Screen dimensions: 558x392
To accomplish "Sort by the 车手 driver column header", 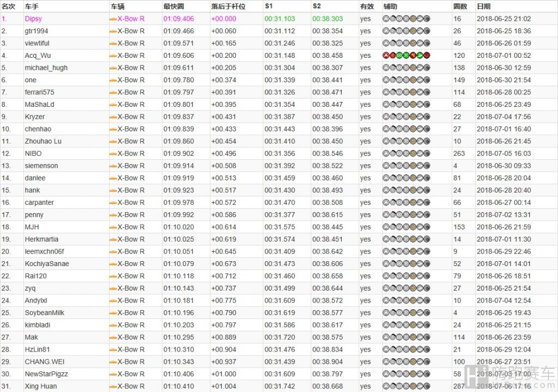I will [32, 6].
